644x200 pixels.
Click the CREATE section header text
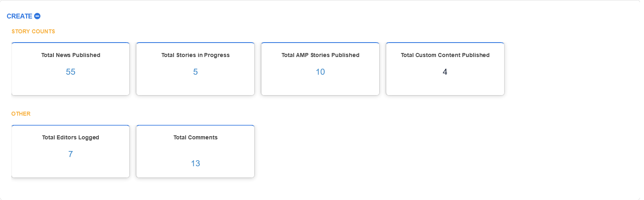[x=19, y=16]
